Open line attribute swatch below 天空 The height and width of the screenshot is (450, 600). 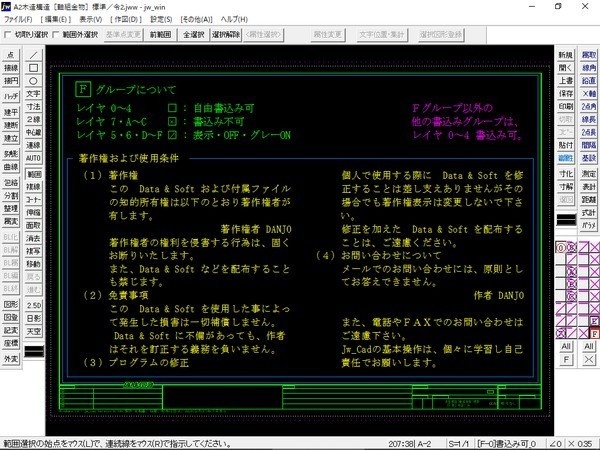click(34, 351)
